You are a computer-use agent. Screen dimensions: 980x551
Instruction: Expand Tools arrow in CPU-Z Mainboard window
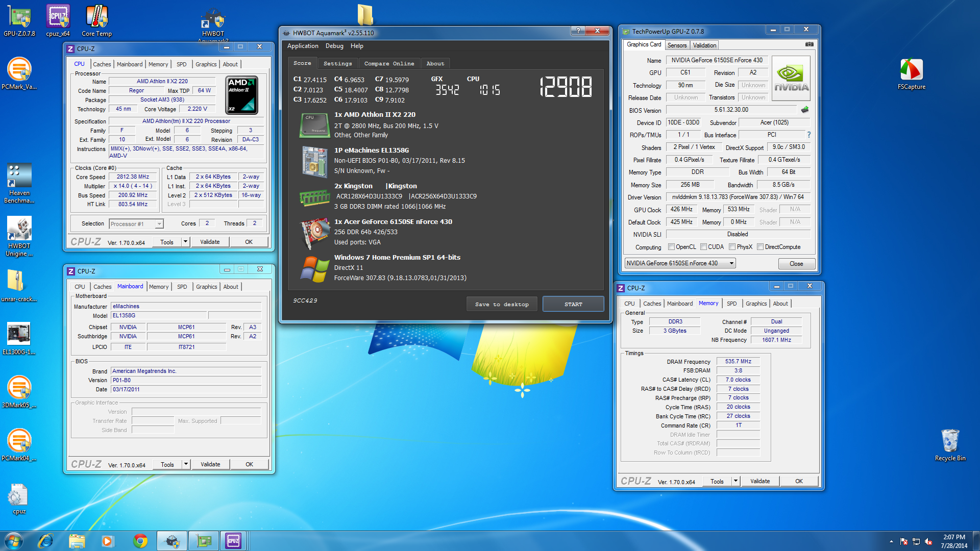pos(186,464)
